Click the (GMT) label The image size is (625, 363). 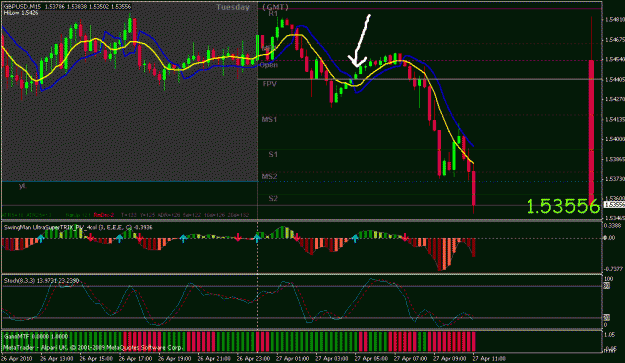pos(275,7)
